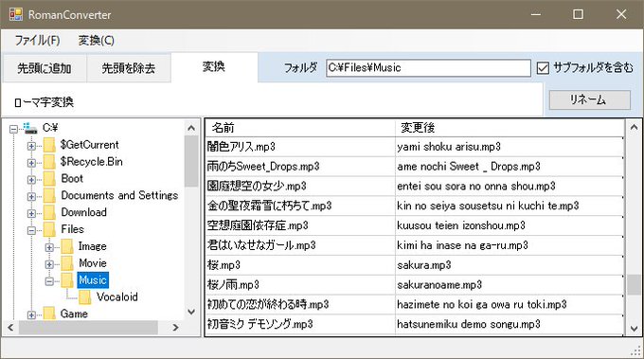The height and width of the screenshot is (359, 644).
Task: Select the row 桜.mp3
Action: [x=414, y=265]
